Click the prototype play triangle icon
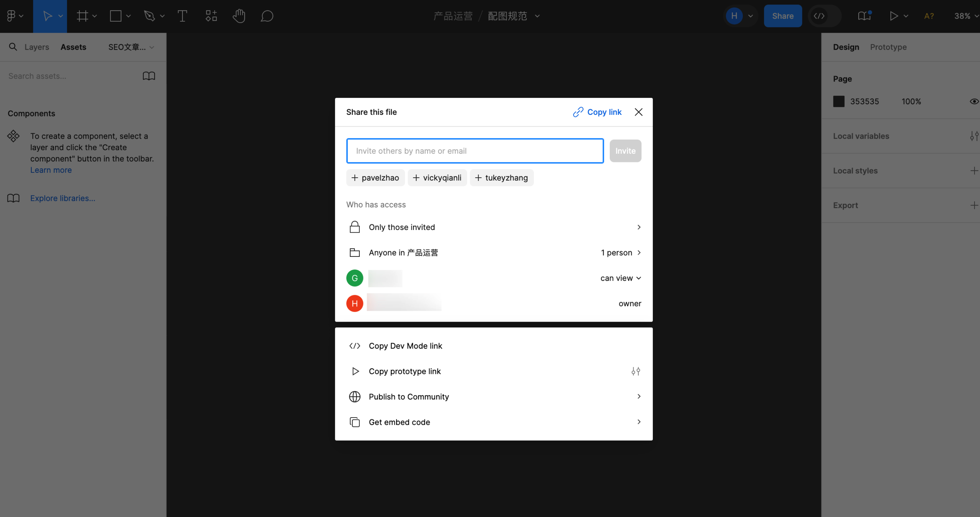Screen dimensions: 980x517 coord(355,371)
